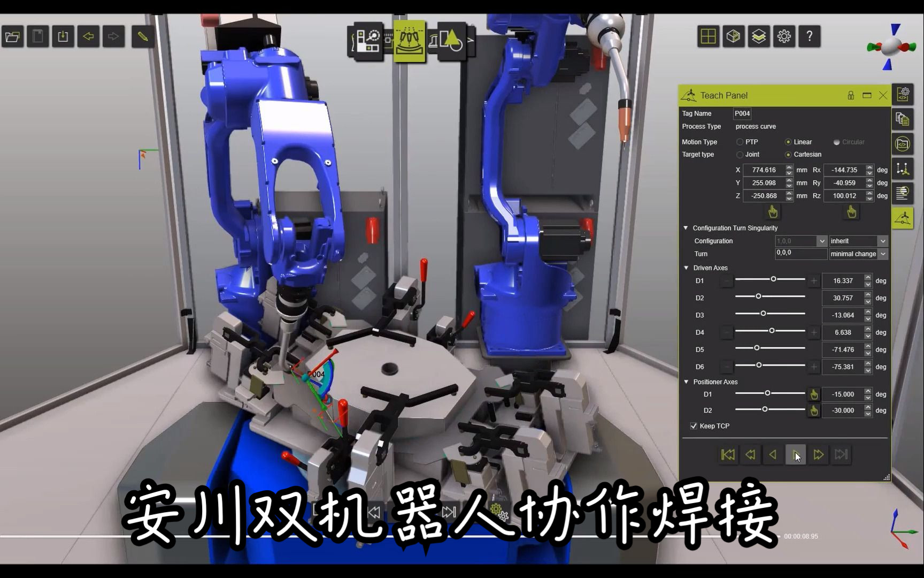
Task: Choose Cartesian target type
Action: pos(788,155)
